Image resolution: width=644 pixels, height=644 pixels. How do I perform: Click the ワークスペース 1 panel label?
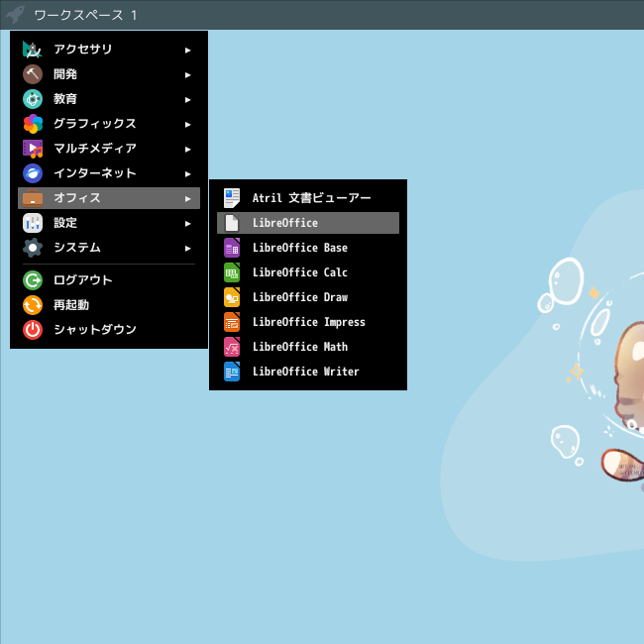[85, 15]
